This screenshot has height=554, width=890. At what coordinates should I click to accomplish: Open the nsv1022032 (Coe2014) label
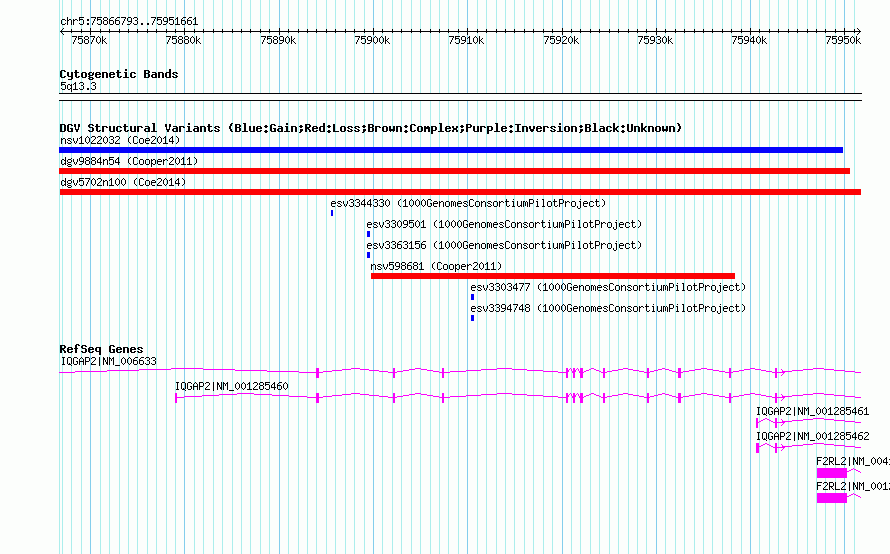pos(120,140)
